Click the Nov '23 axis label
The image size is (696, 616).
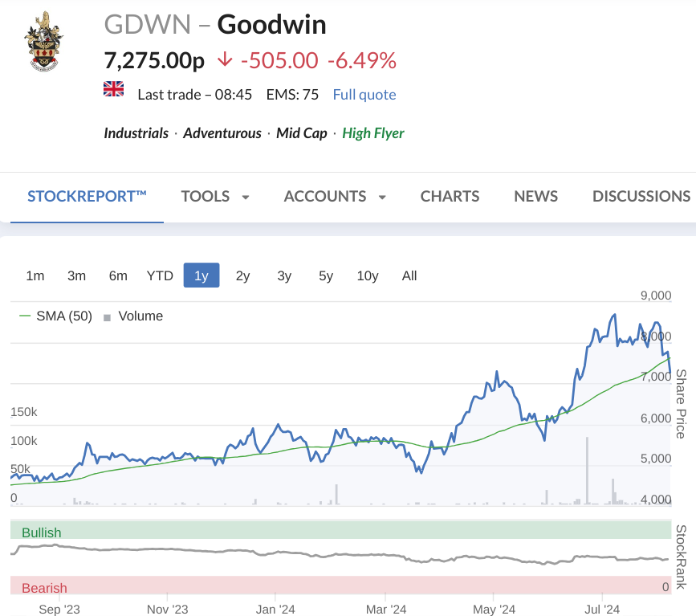click(167, 609)
